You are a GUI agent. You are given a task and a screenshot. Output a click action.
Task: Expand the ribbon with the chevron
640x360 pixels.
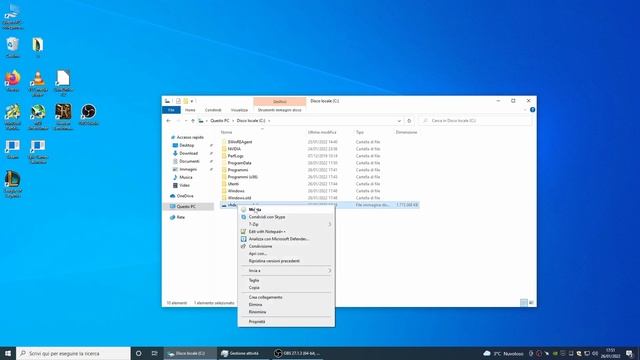525,110
